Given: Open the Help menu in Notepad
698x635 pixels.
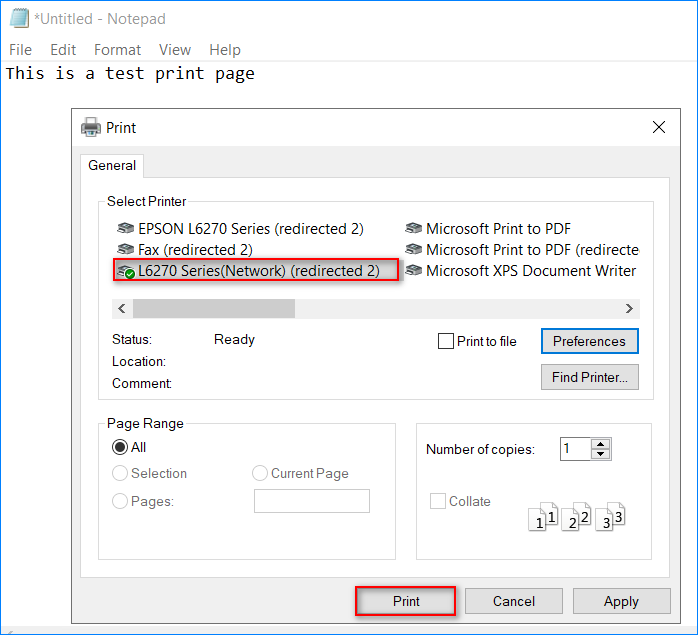Looking at the screenshot, I should click(x=225, y=49).
